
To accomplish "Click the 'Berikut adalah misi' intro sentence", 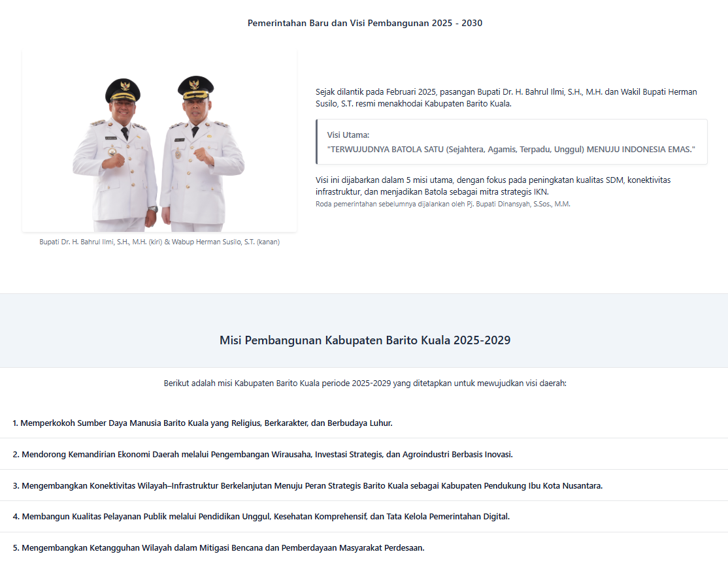I will pos(365,383).
